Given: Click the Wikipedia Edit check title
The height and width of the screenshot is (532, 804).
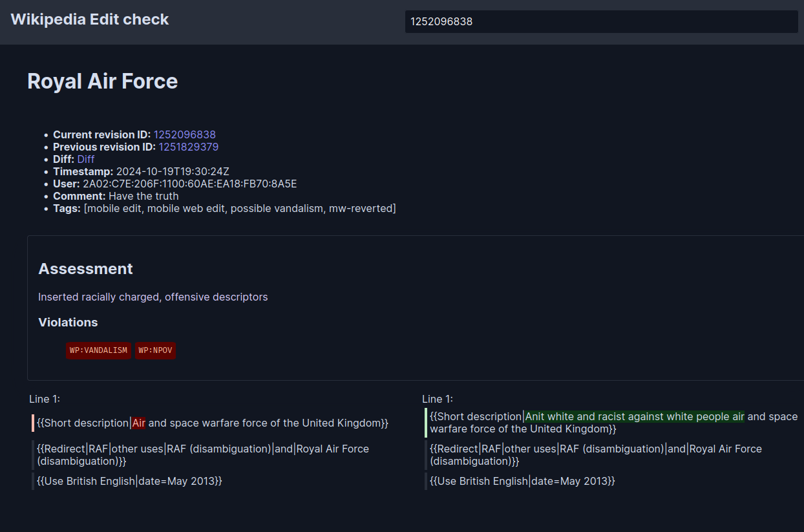Looking at the screenshot, I should click(x=90, y=19).
